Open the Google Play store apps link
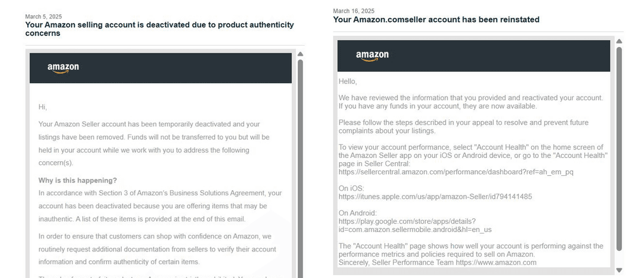644x278 pixels. (407, 221)
